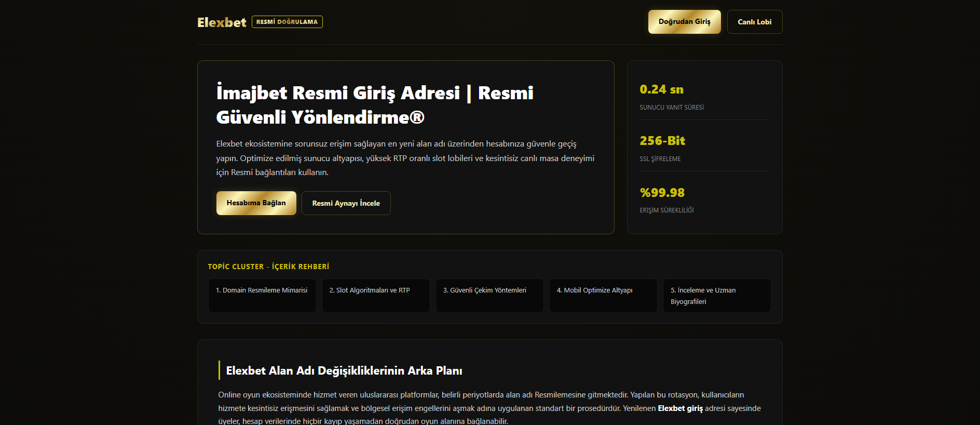This screenshot has width=980, height=425.
Task: Click the TOPİC CLUSTER - İÇERİK REHBERİ heading
Action: pyautogui.click(x=268, y=267)
